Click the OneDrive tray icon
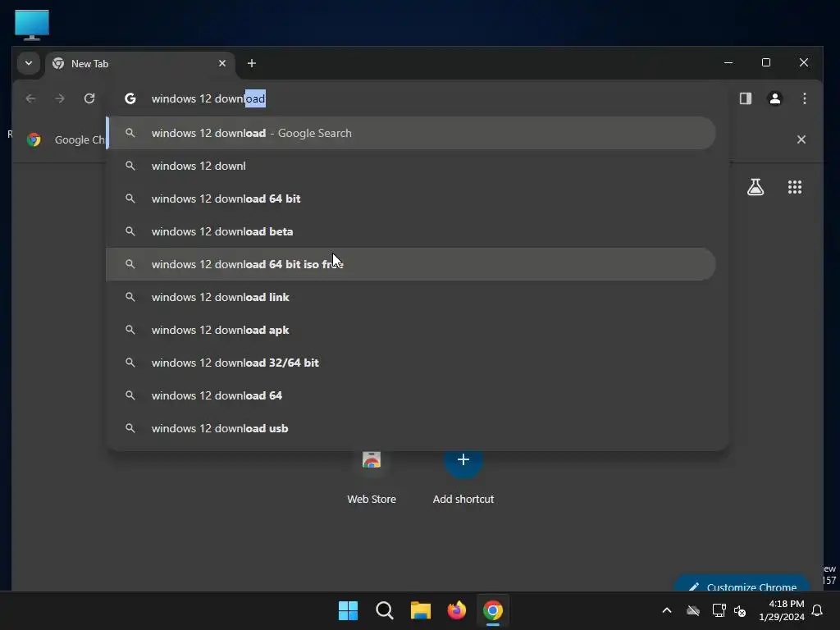Image resolution: width=840 pixels, height=630 pixels. point(693,610)
